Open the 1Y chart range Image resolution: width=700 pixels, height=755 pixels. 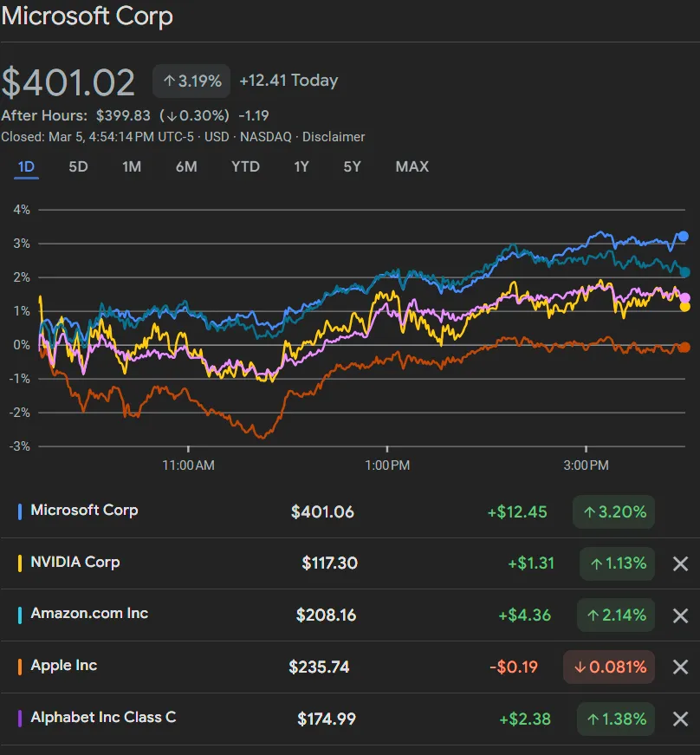[x=301, y=166]
